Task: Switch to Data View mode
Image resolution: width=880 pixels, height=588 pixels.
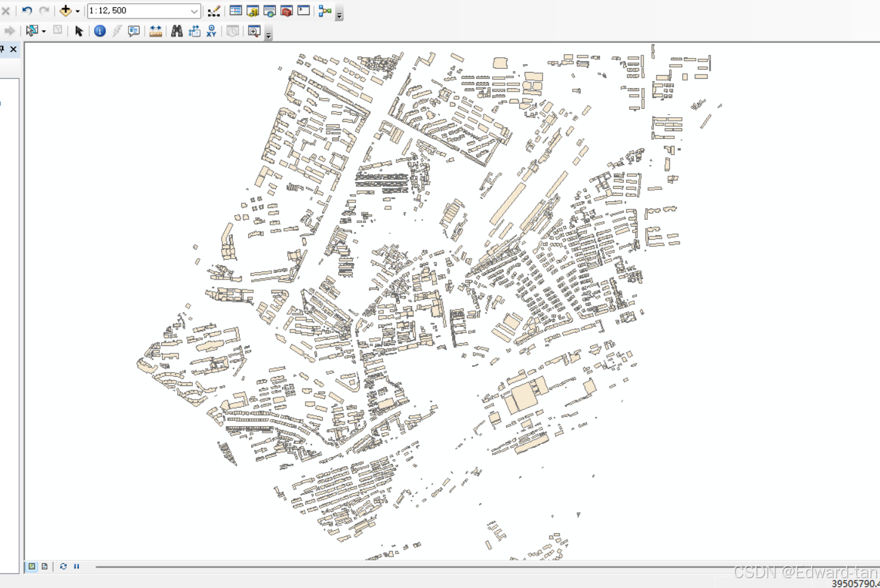Action: (31, 566)
